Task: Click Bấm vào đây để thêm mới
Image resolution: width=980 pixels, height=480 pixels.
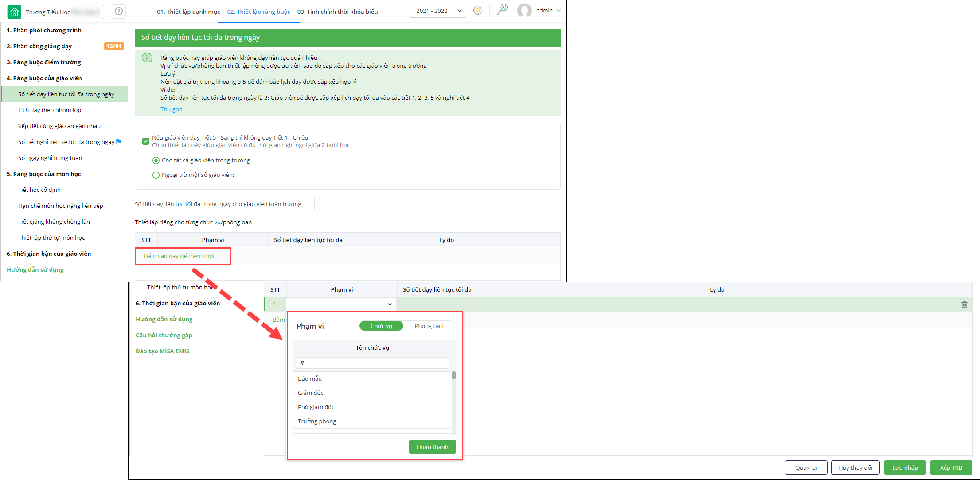Action: [x=179, y=256]
